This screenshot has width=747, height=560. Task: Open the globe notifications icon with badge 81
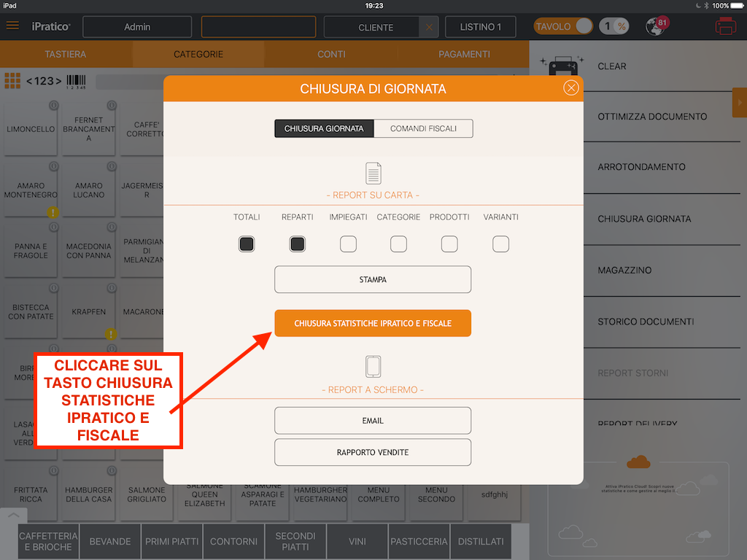coord(657,26)
